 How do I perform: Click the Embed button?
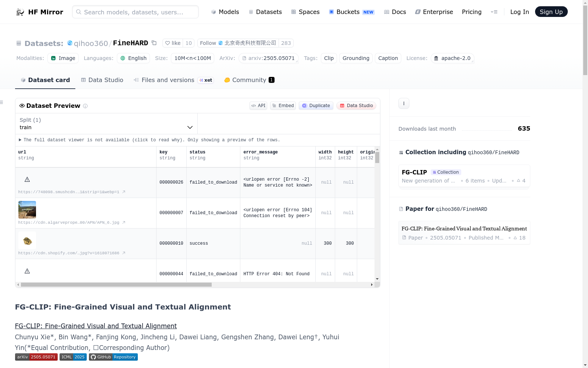283,106
